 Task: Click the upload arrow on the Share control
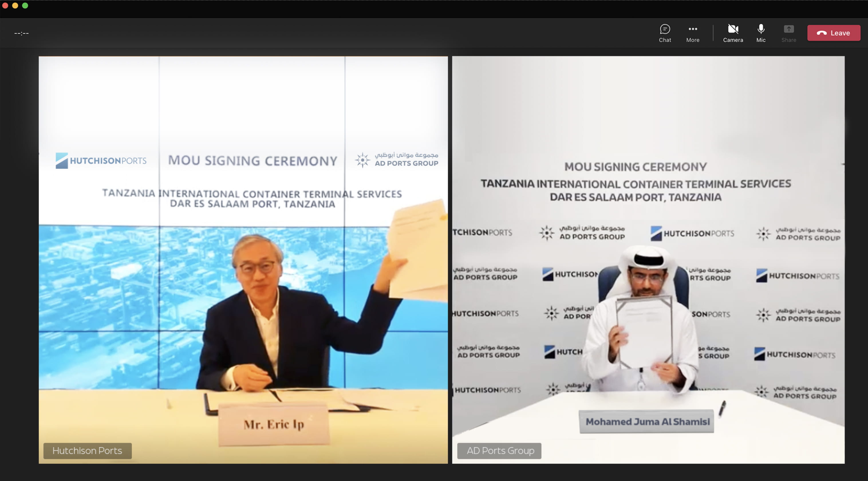[788, 29]
